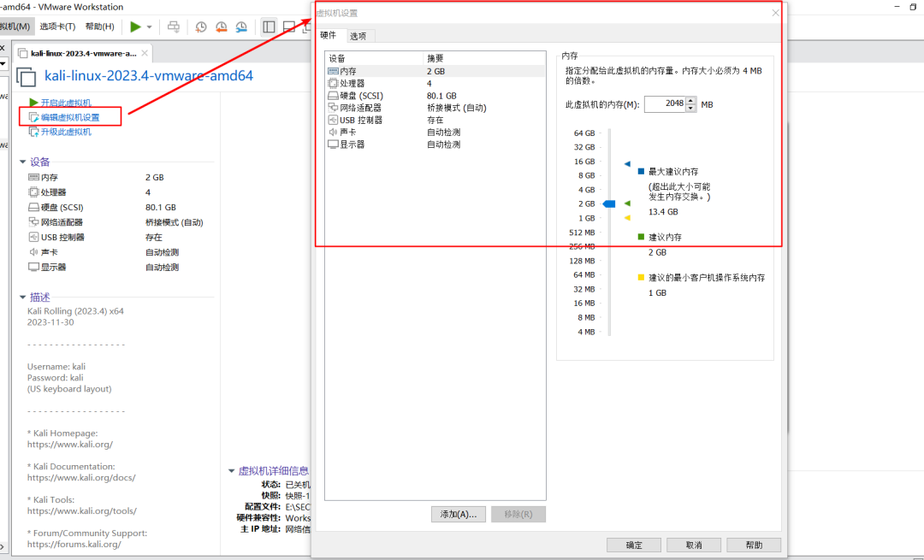Click the 取消 button
The width and height of the screenshot is (924, 560).
pos(694,545)
